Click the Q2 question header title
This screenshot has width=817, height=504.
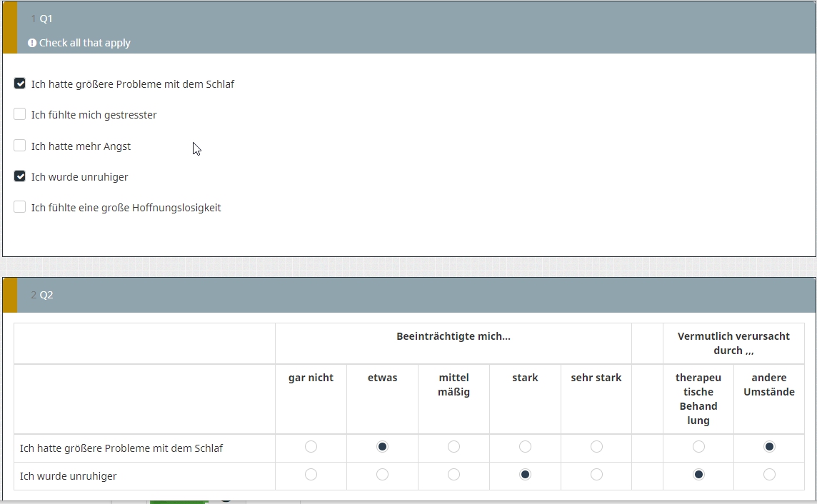(46, 295)
